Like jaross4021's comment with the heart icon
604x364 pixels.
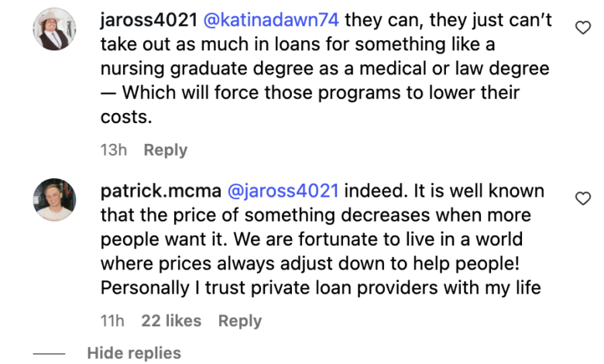583,29
